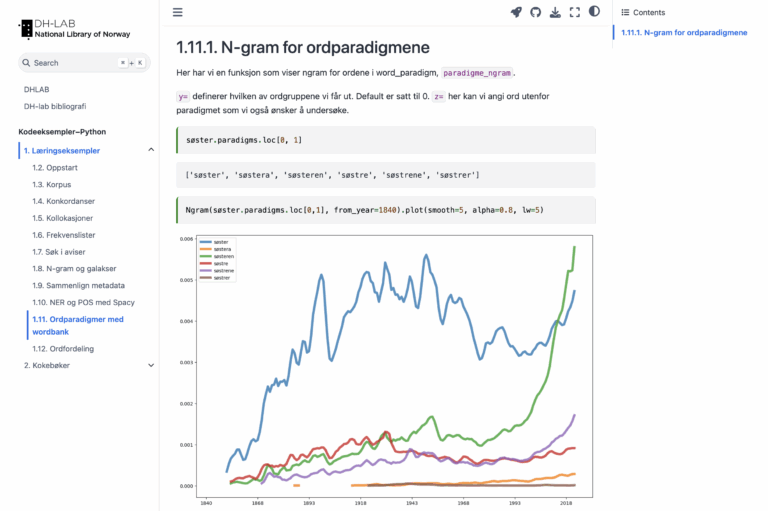
Task: Click the download page icon
Action: coord(555,12)
